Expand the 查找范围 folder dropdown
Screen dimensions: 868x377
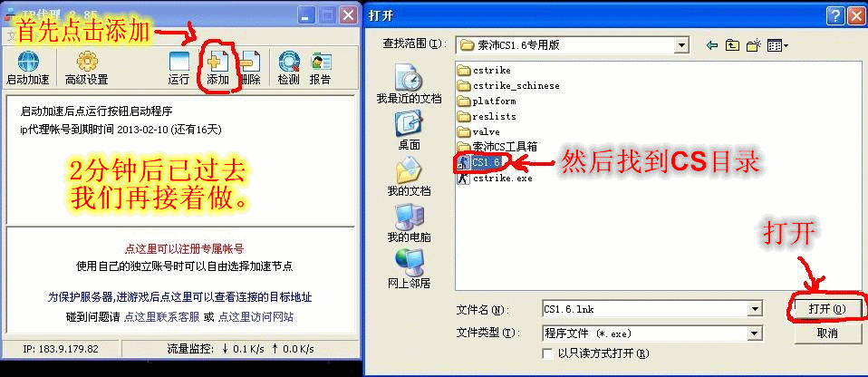pos(682,44)
